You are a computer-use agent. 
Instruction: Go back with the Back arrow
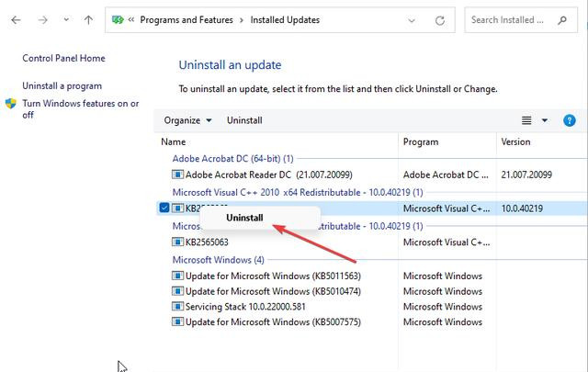pyautogui.click(x=16, y=20)
